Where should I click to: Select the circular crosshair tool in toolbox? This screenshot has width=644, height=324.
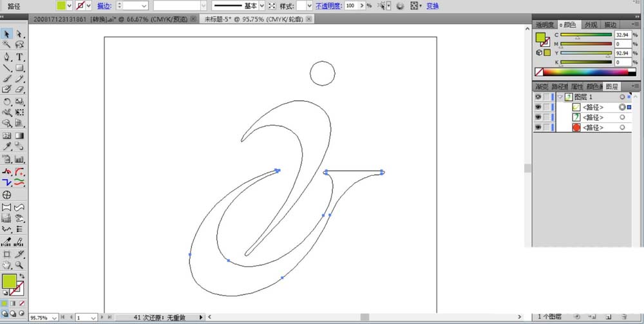pyautogui.click(x=7, y=195)
